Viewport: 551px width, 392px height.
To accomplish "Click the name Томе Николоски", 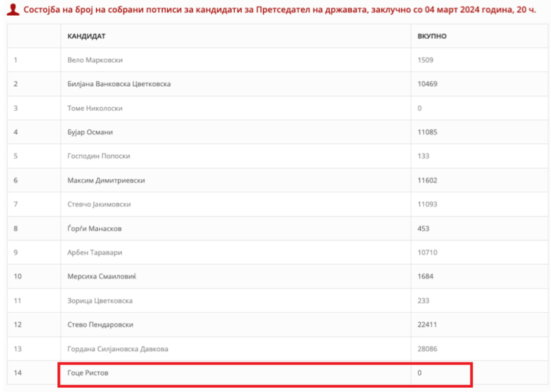I will [95, 108].
